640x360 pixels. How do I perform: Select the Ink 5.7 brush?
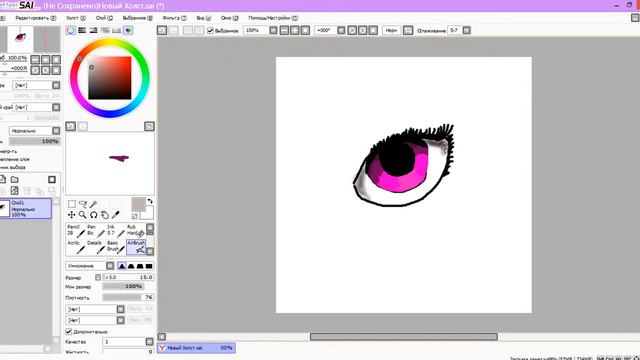[x=116, y=231]
